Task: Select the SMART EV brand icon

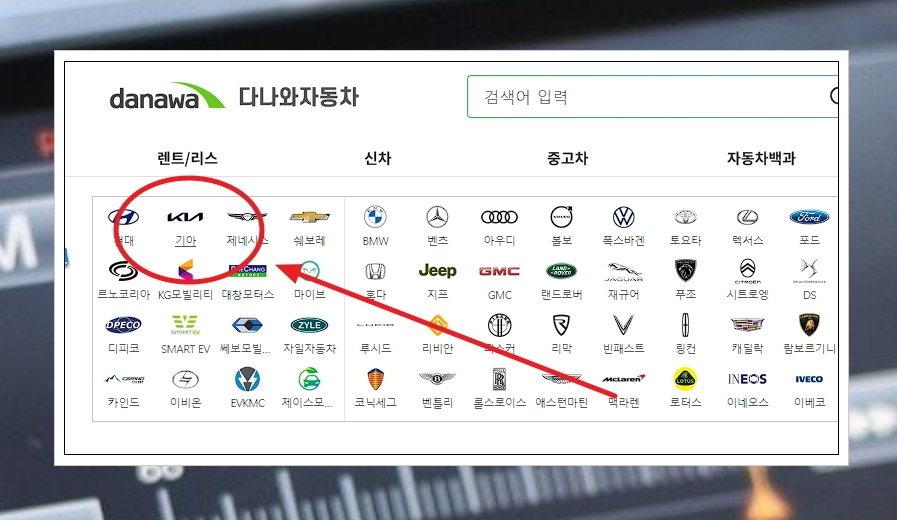Action: pyautogui.click(x=185, y=325)
